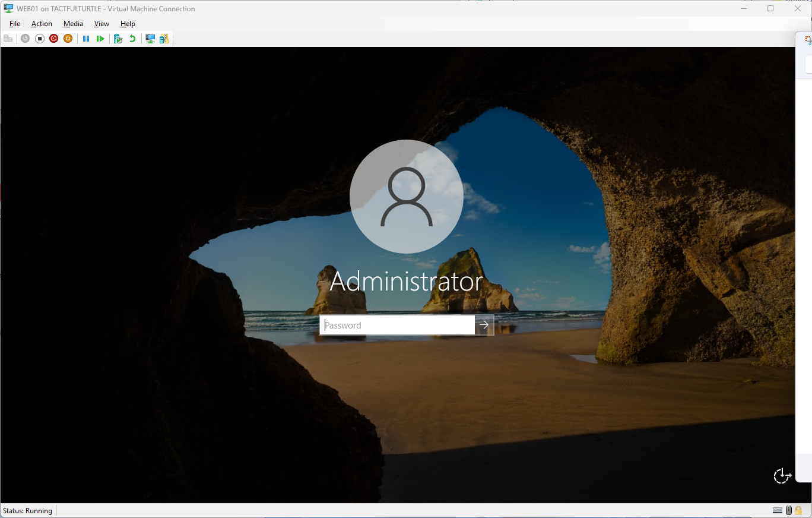Click the orange Save state icon
Viewport: 812px width, 518px height.
tap(68, 39)
